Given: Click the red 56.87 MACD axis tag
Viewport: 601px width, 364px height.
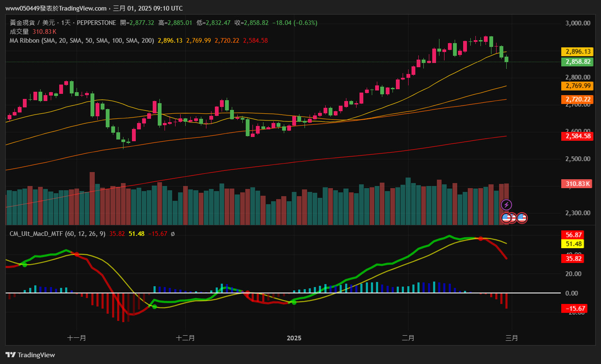Looking at the screenshot, I should point(573,235).
